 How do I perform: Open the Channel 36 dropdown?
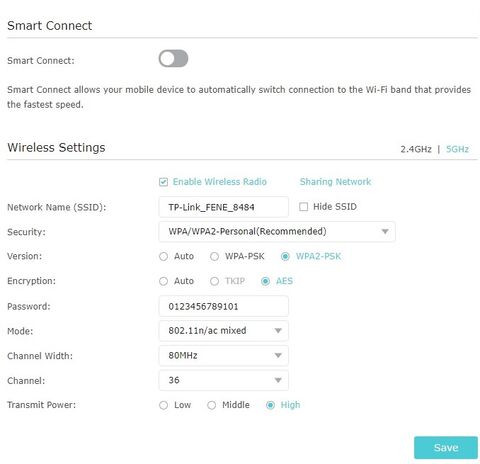pos(224,380)
